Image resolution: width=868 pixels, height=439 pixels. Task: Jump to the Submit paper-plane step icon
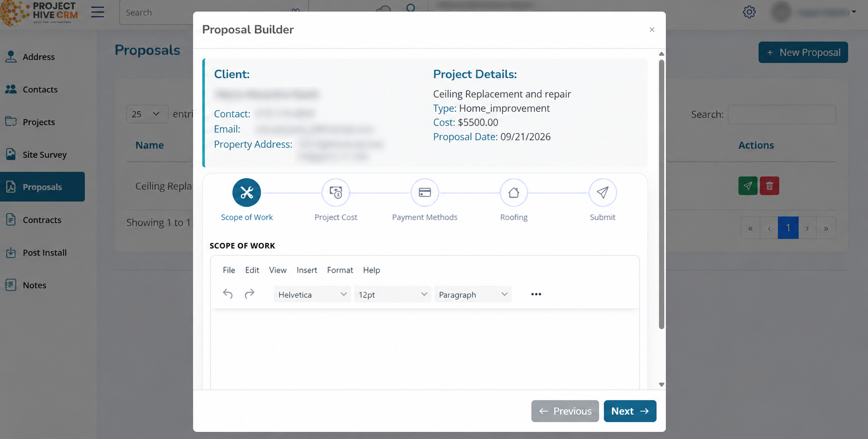(603, 192)
